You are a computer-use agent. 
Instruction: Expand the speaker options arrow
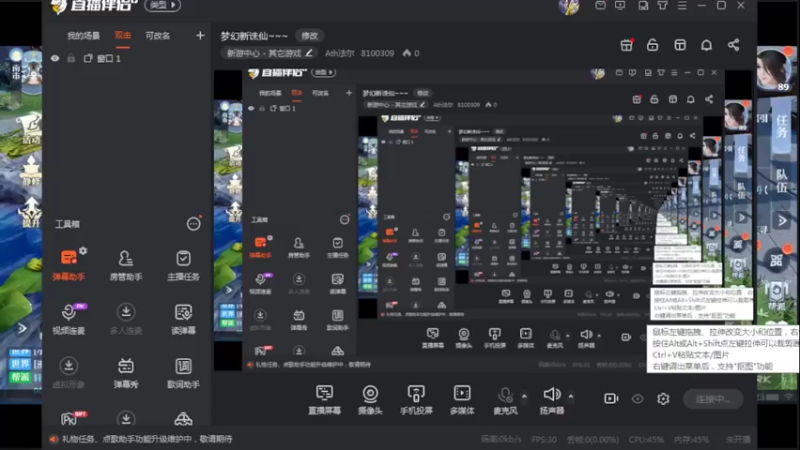tap(571, 396)
